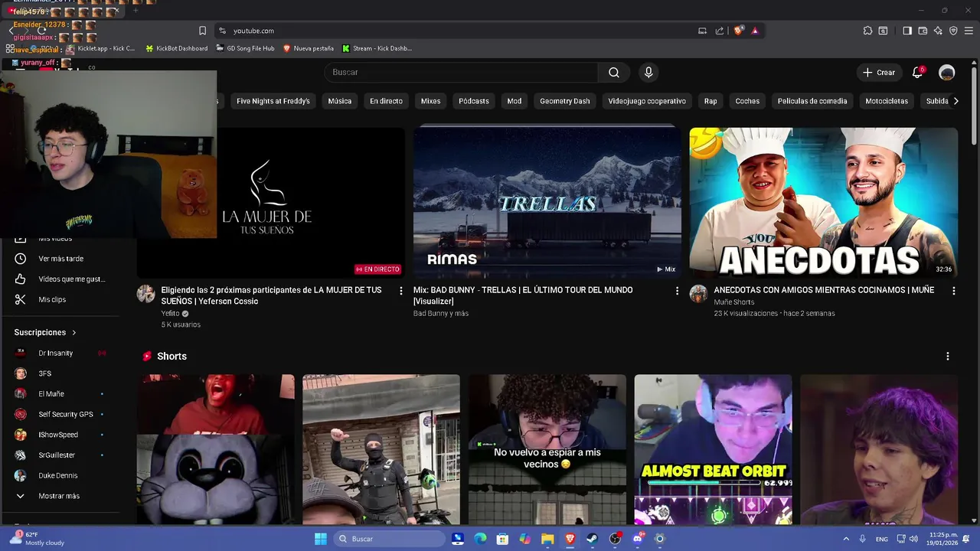This screenshot has height=551, width=980.
Task: Show more chips with the right arrow
Action: (955, 101)
